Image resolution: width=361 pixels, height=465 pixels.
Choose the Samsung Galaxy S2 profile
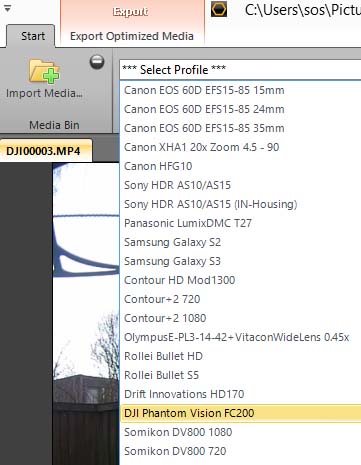(x=240, y=242)
